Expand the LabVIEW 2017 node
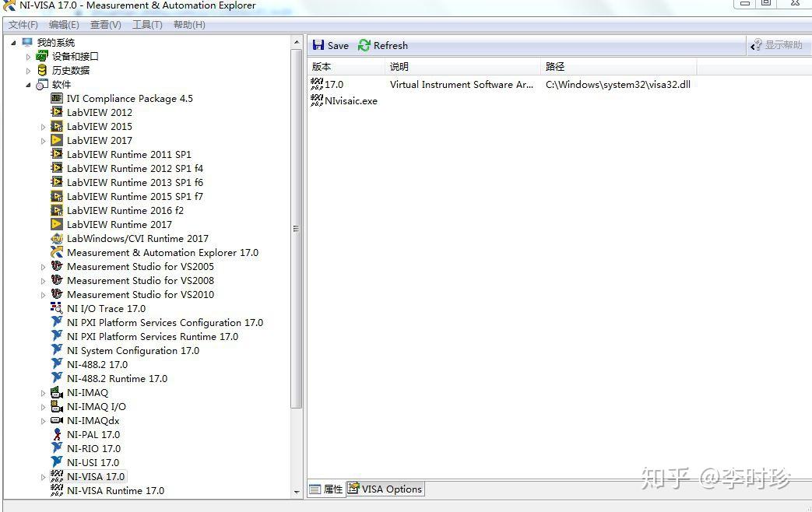Image resolution: width=812 pixels, height=512 pixels. 43,140
